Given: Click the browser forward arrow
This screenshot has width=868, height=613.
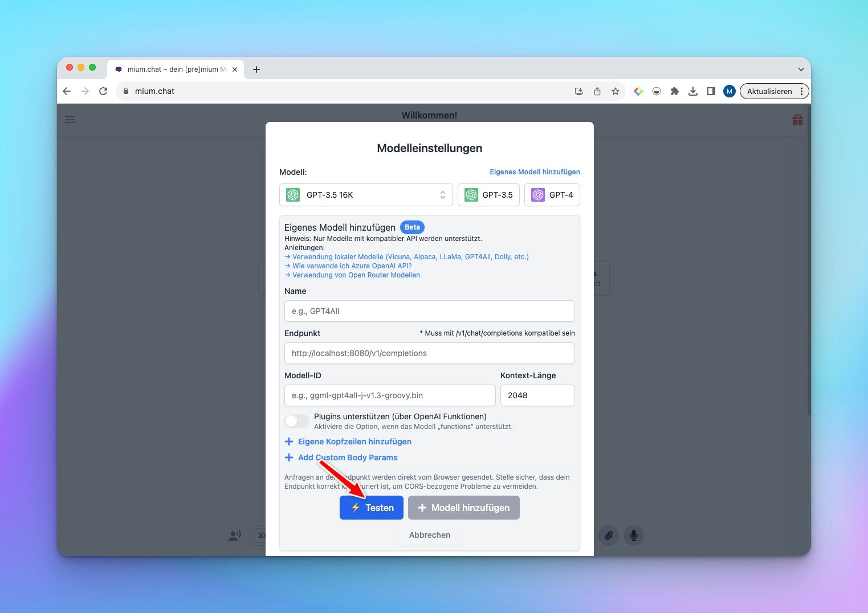Looking at the screenshot, I should (85, 91).
